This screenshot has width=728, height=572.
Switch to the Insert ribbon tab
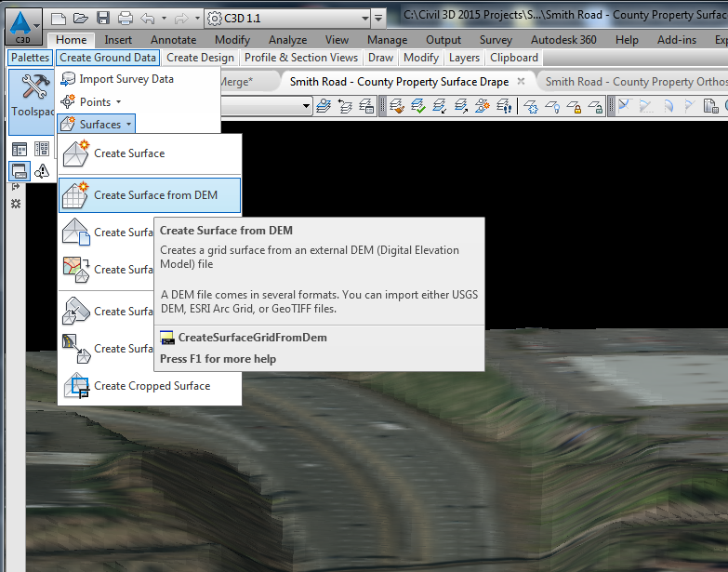[x=118, y=40]
